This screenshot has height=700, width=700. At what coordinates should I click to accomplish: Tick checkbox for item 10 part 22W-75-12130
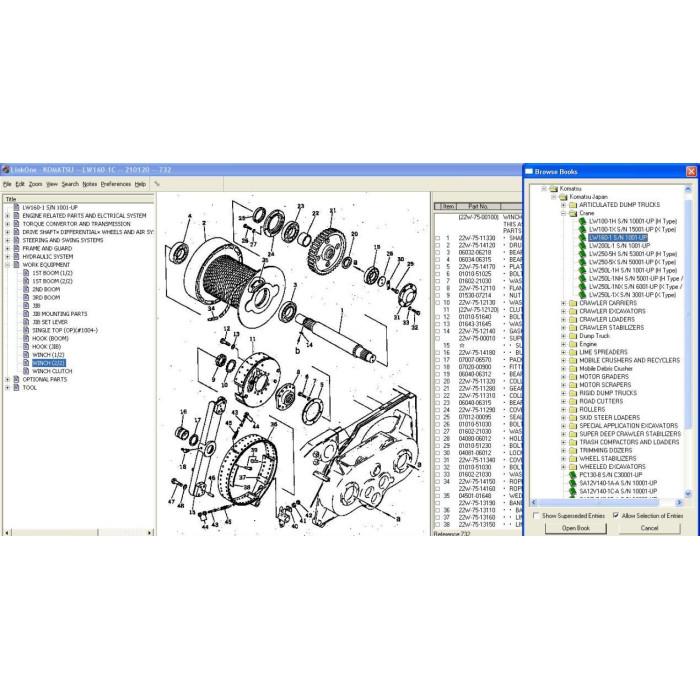pos(438,303)
